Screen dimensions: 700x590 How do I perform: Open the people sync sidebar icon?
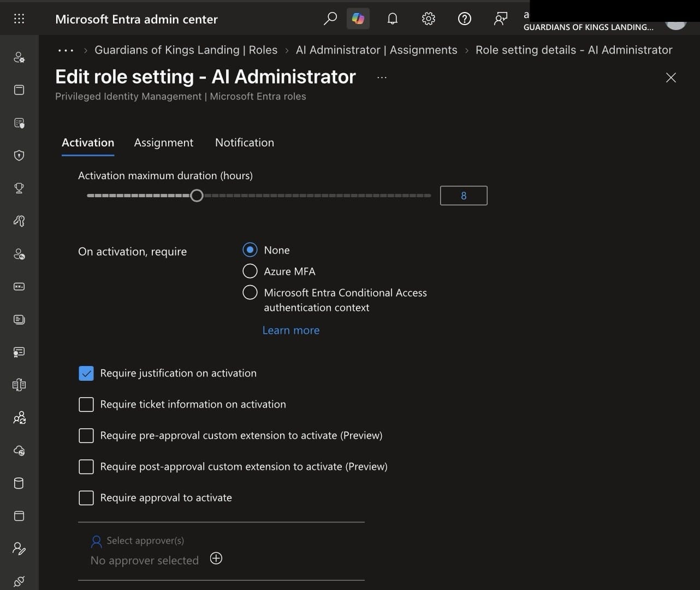click(x=19, y=418)
